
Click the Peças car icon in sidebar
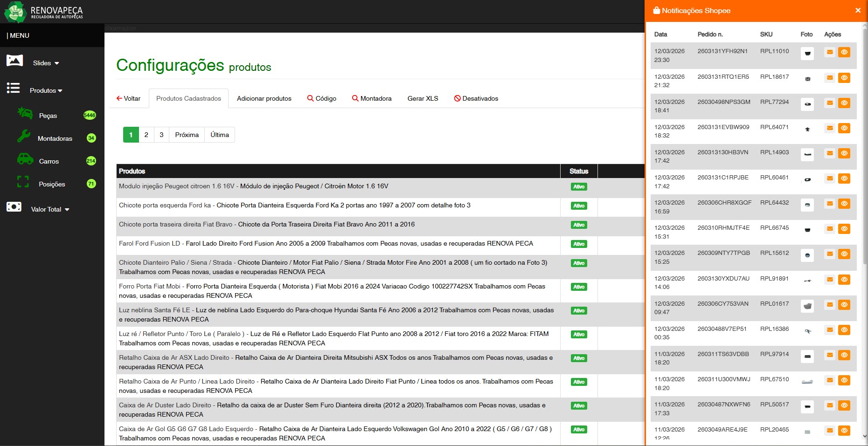click(25, 113)
